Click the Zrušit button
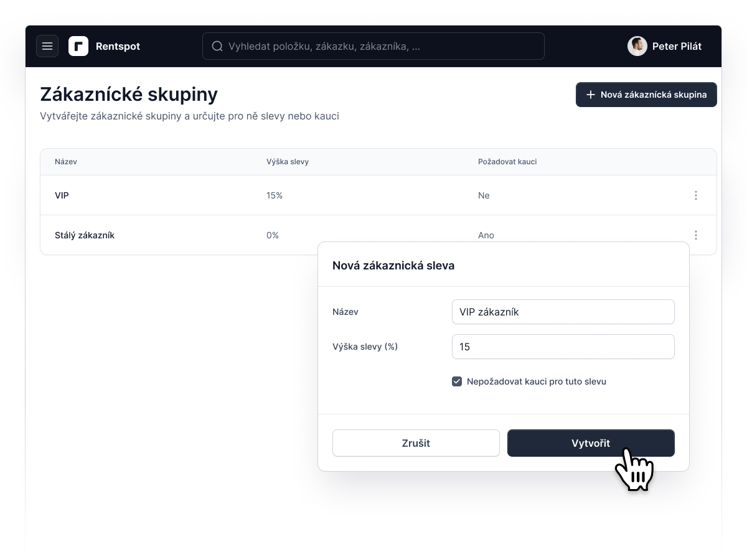Screen dimensions: 747x560 point(416,443)
